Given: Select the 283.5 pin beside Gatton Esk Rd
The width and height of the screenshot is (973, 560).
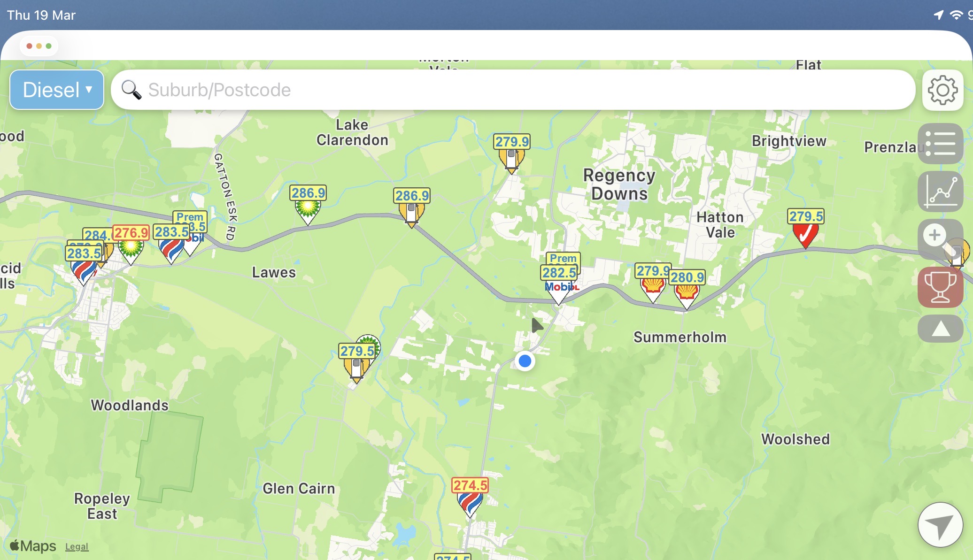Looking at the screenshot, I should 171,244.
